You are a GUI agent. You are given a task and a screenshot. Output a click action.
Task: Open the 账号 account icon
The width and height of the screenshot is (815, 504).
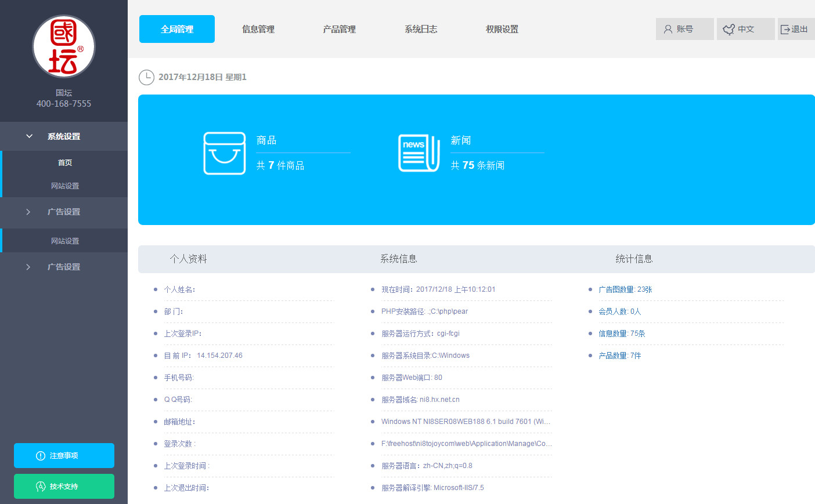click(669, 29)
